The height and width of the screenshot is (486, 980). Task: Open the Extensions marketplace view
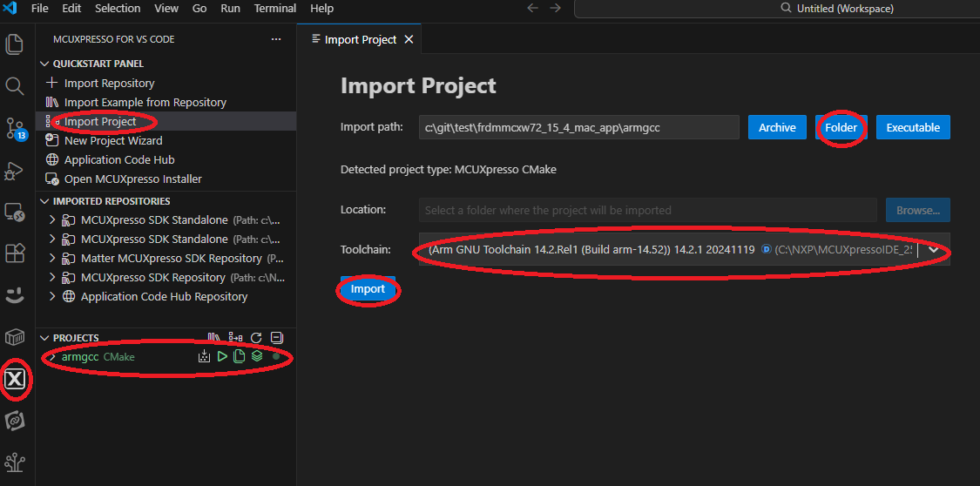15,253
